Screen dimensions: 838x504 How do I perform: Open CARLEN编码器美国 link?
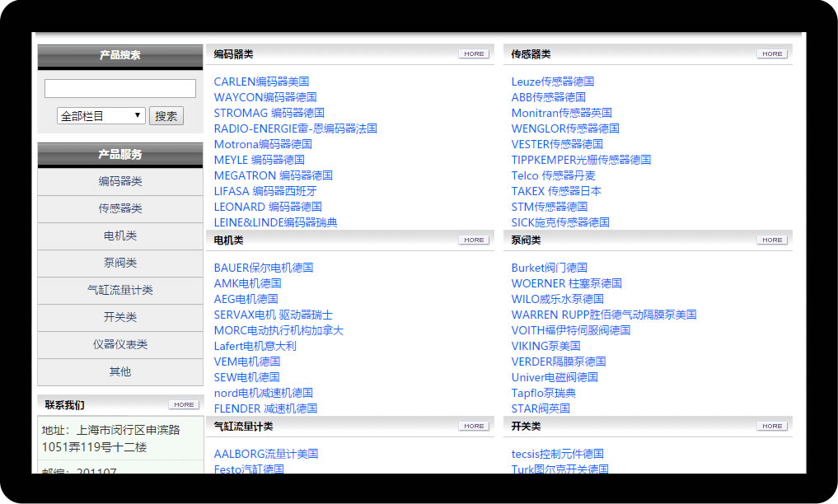tap(261, 82)
